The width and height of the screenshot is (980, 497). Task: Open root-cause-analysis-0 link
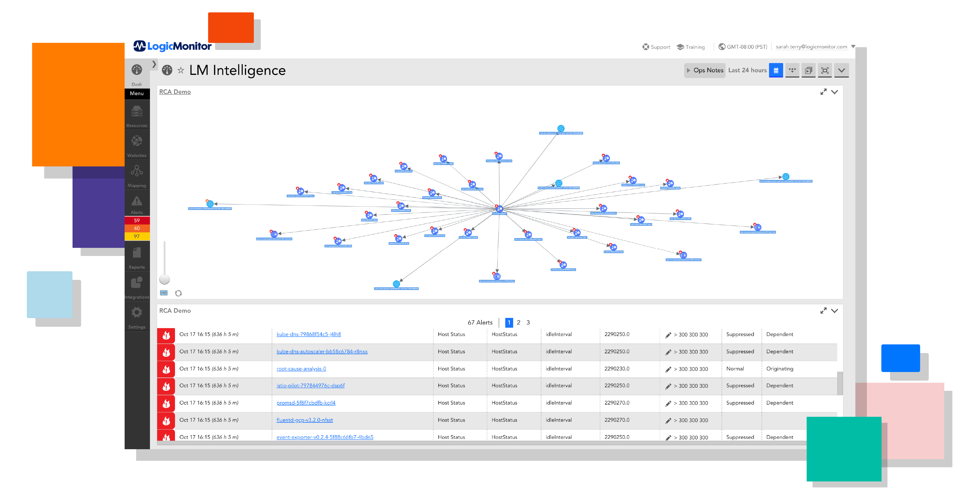pyautogui.click(x=301, y=368)
